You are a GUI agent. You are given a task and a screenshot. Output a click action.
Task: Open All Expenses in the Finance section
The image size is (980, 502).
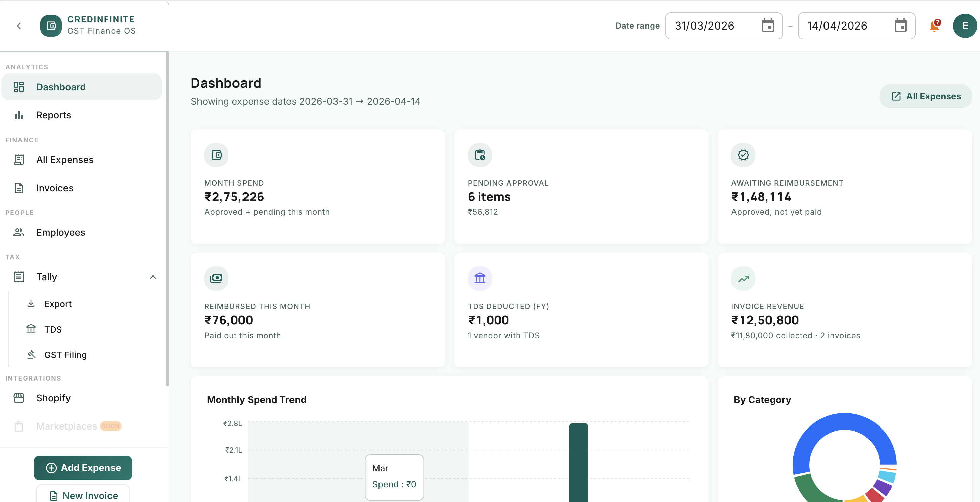82,160
